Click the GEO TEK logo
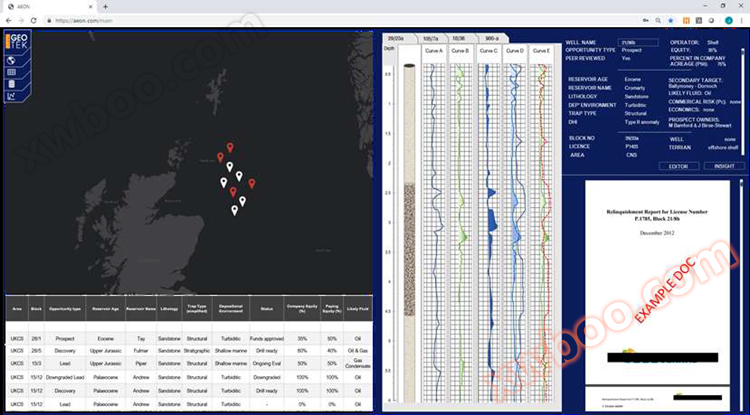 coord(15,41)
